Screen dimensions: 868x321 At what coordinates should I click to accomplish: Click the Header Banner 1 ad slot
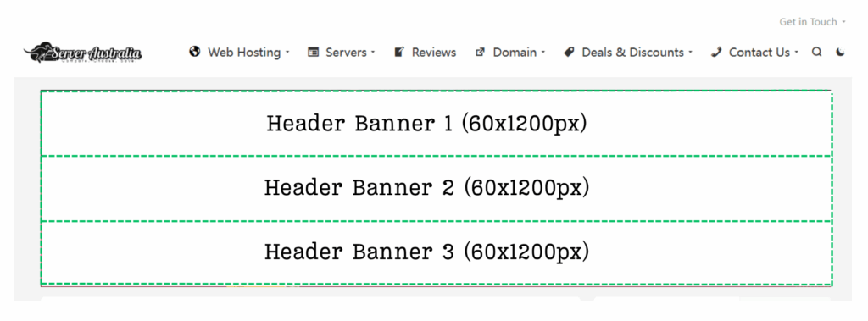tap(437, 124)
